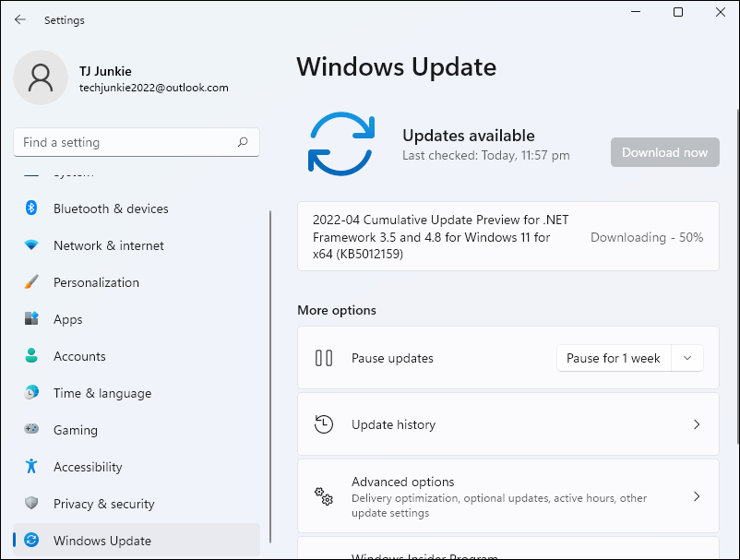
Task: Go back using the Settings back arrow
Action: tap(19, 19)
